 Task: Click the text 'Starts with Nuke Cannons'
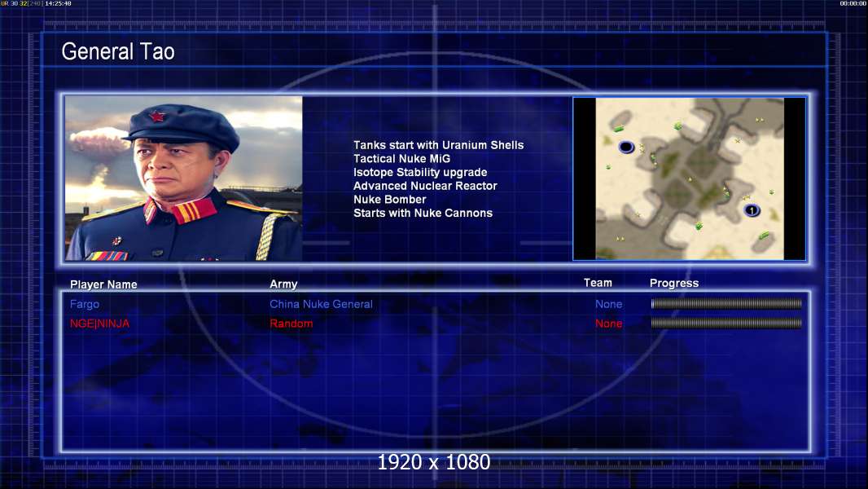click(423, 214)
